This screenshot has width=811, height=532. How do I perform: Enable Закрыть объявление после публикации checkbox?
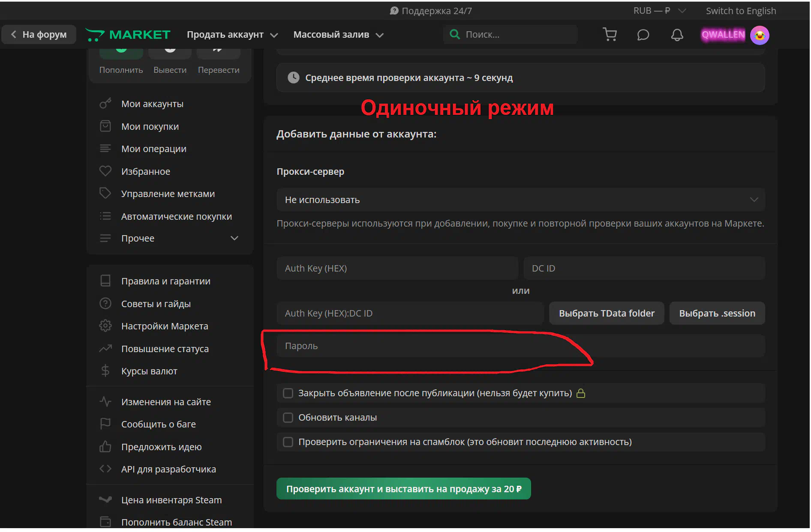coord(288,393)
